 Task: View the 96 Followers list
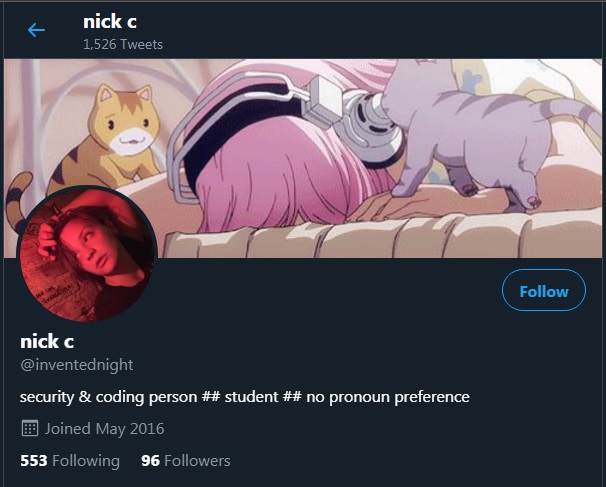pos(186,461)
